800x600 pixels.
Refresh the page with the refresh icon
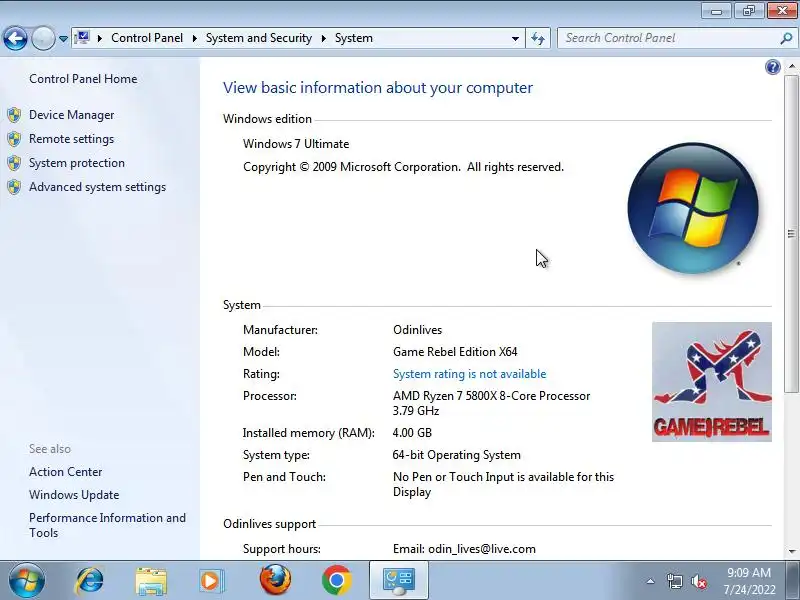[x=538, y=38]
